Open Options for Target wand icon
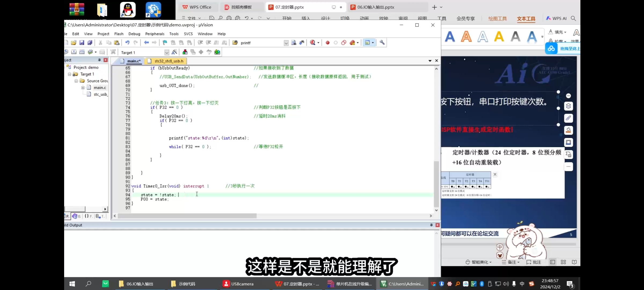Image resolution: width=644 pixels, height=290 pixels. click(174, 52)
